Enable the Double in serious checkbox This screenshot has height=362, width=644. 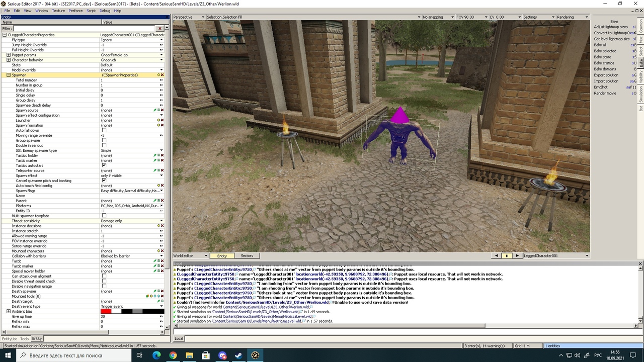point(104,145)
